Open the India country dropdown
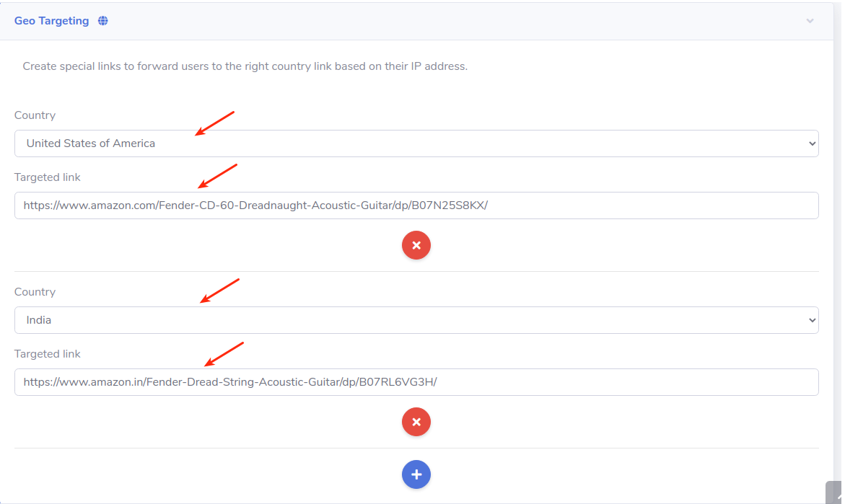This screenshot has width=845, height=504. [416, 320]
